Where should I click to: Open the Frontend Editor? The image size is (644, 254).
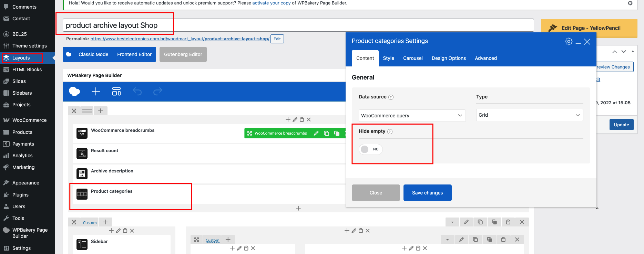(134, 54)
